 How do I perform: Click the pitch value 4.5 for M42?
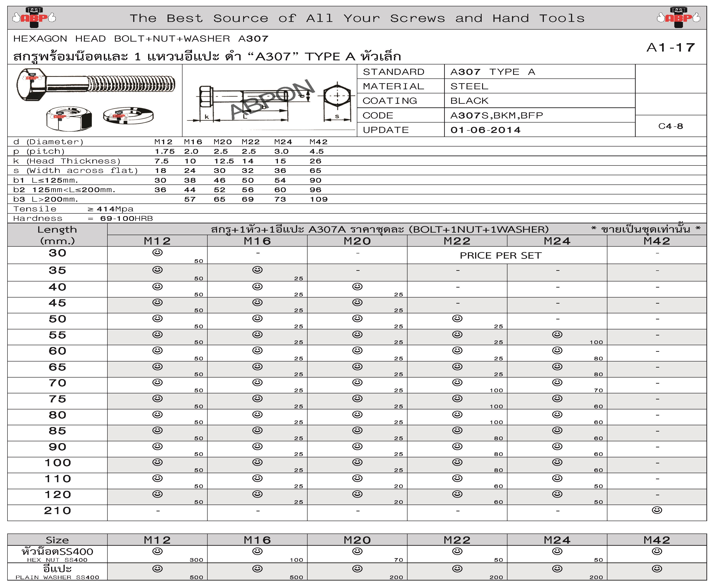tap(317, 151)
